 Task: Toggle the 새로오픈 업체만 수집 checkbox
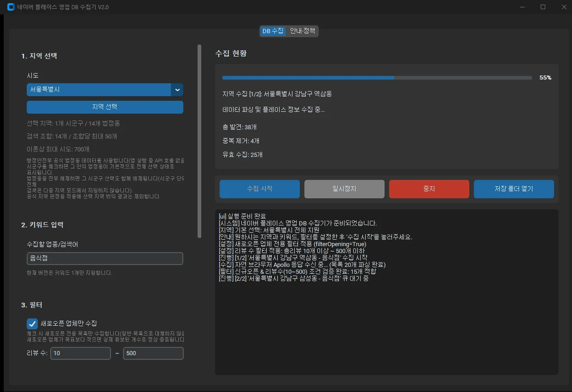32,324
